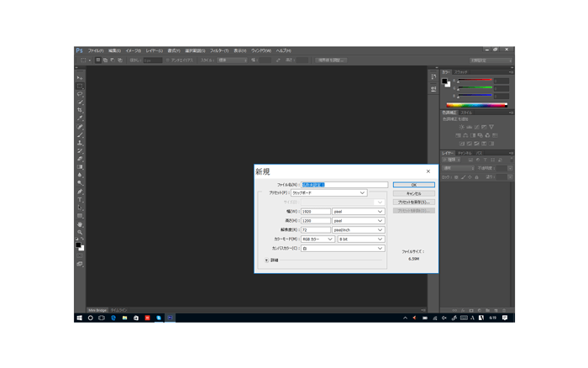Click the キャンセル button
This screenshot has height=368, width=588.
coord(413,193)
